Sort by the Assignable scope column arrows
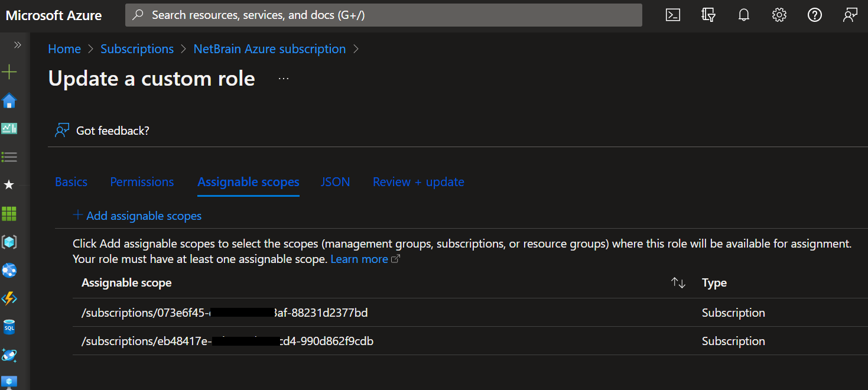Image resolution: width=868 pixels, height=390 pixels. click(678, 283)
